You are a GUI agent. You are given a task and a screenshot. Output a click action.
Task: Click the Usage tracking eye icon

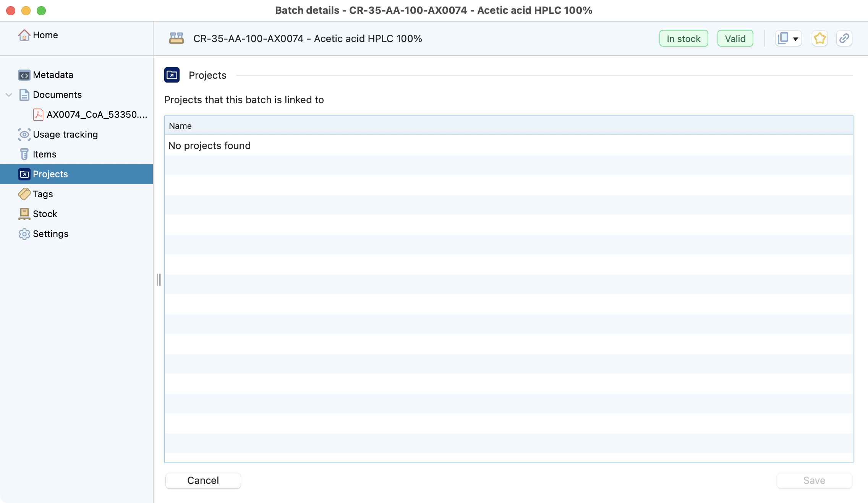coord(24,135)
